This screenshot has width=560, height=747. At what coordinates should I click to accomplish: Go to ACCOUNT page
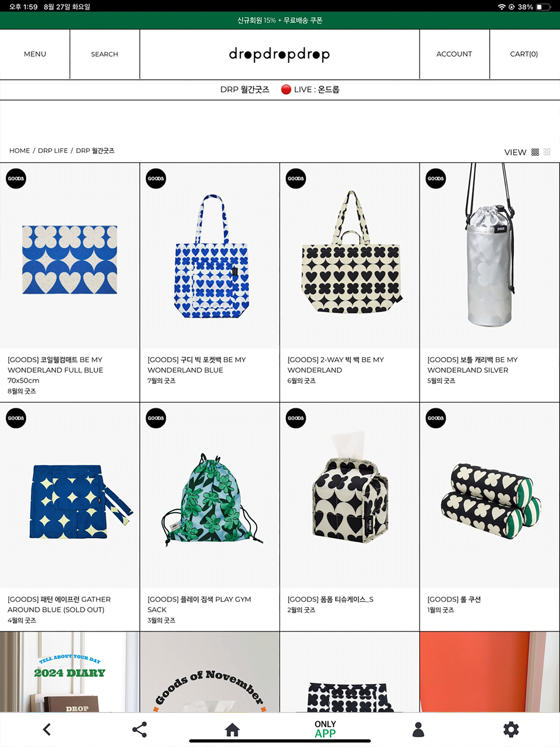[454, 54]
